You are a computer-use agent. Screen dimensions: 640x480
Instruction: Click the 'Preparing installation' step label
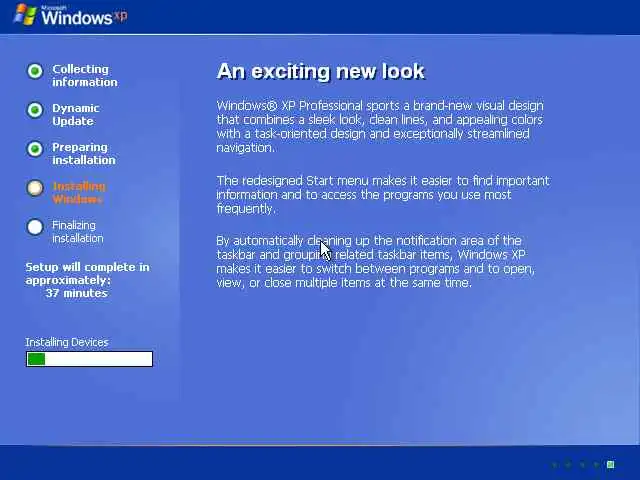[84, 153]
